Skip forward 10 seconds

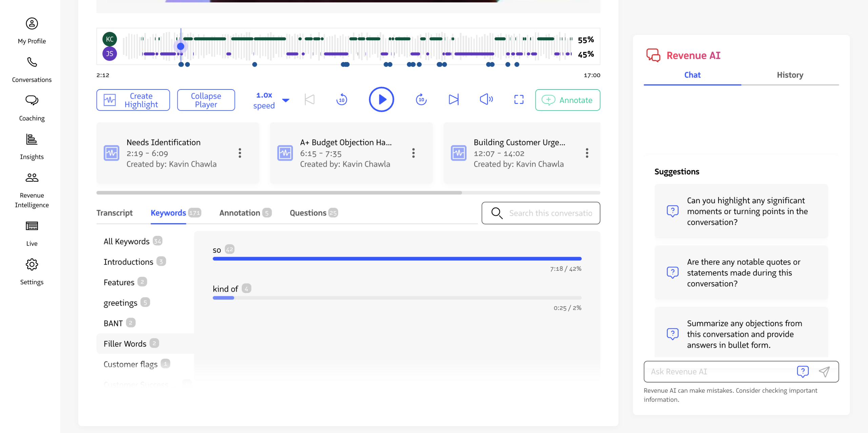coord(421,100)
